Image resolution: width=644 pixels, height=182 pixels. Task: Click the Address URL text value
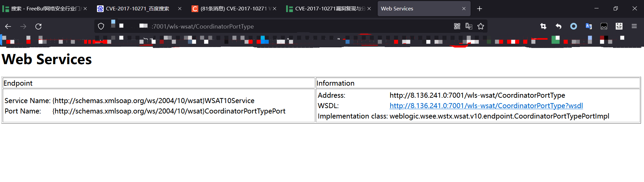(477, 95)
